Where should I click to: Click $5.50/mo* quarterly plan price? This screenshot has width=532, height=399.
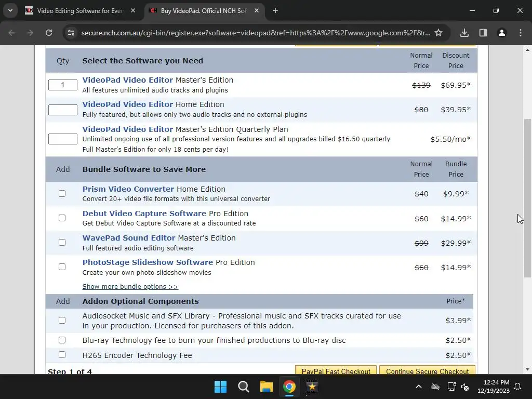tap(450, 139)
